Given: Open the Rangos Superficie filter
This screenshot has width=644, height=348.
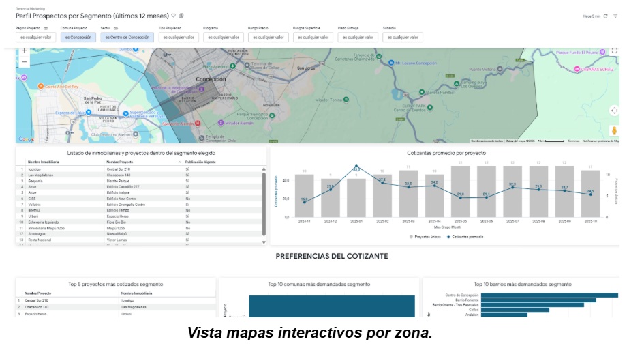Looking at the screenshot, I should (x=313, y=38).
